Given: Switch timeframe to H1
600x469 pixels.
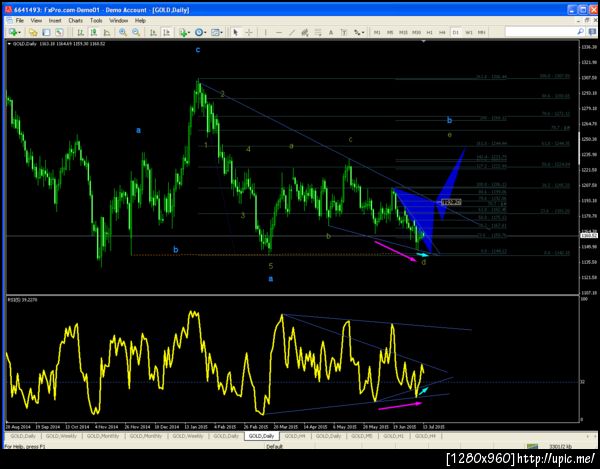Looking at the screenshot, I should click(429, 33).
